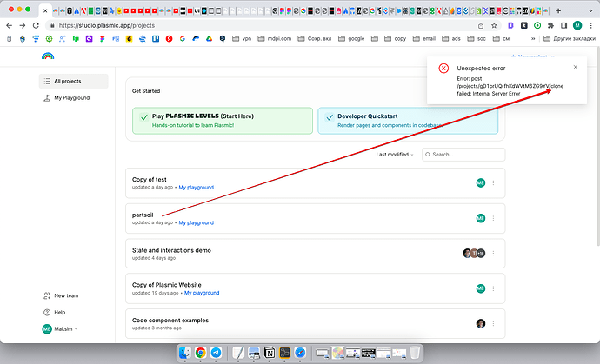600x364 pixels.
Task: Click the Developer Quickstart card
Action: coord(408,121)
